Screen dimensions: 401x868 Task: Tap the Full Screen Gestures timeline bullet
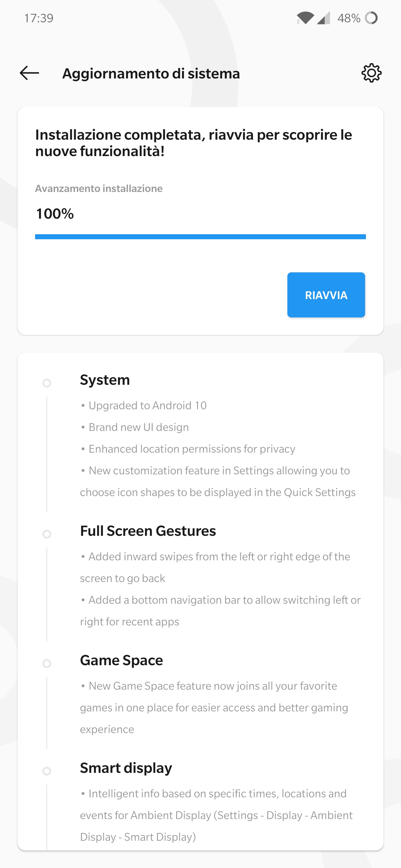47,534
